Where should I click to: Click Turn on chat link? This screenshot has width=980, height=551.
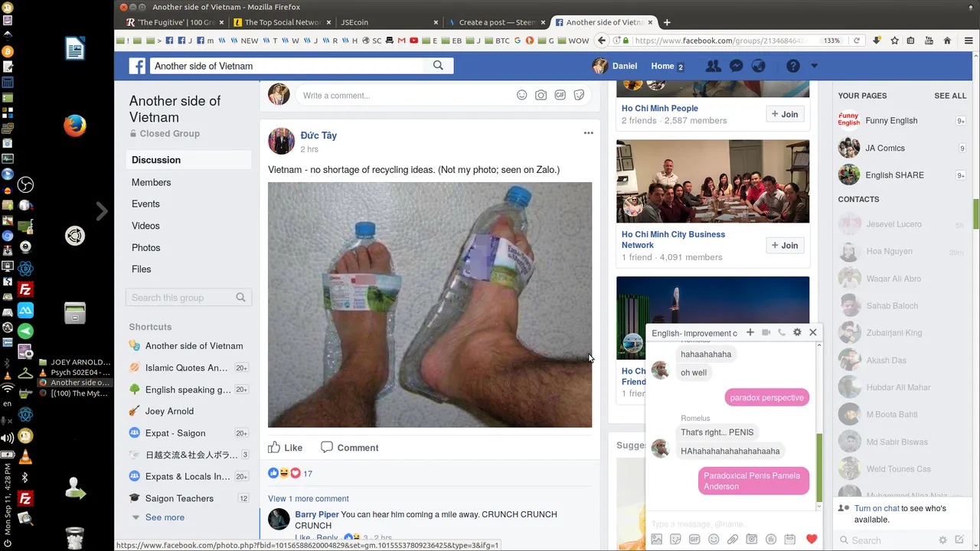click(877, 508)
